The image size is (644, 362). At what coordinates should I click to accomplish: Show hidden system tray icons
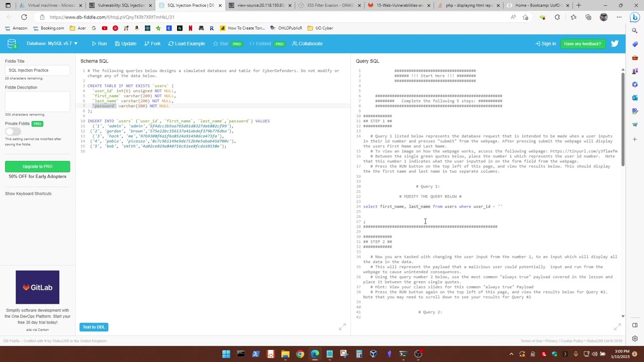(511, 354)
